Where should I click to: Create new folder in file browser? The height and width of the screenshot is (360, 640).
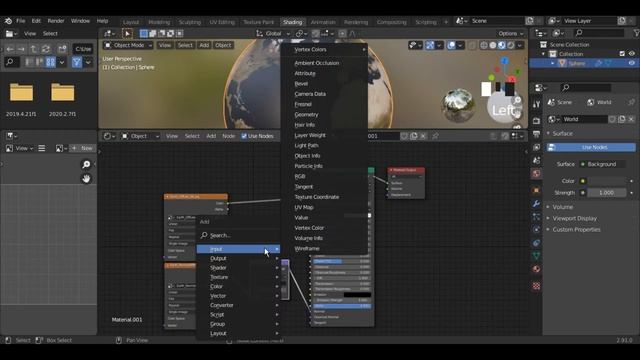pyautogui.click(x=62, y=49)
